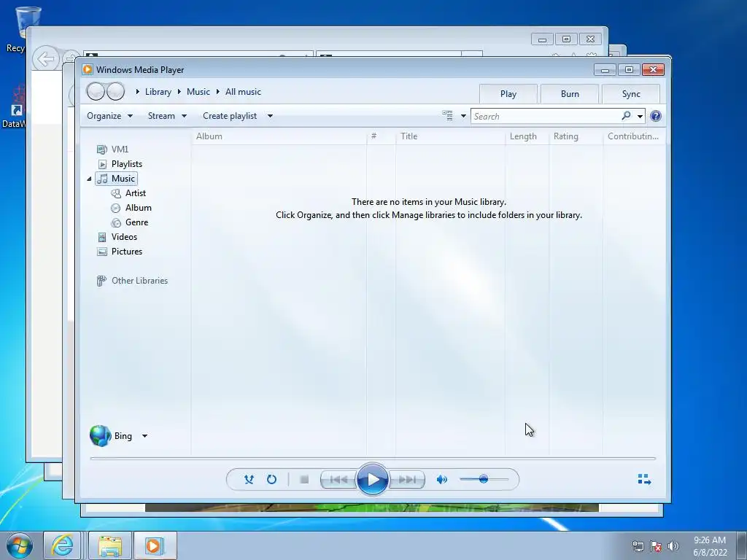Screen dimensions: 747x560
Task: Select the DataW desktop shortcut
Action: pos(15,108)
